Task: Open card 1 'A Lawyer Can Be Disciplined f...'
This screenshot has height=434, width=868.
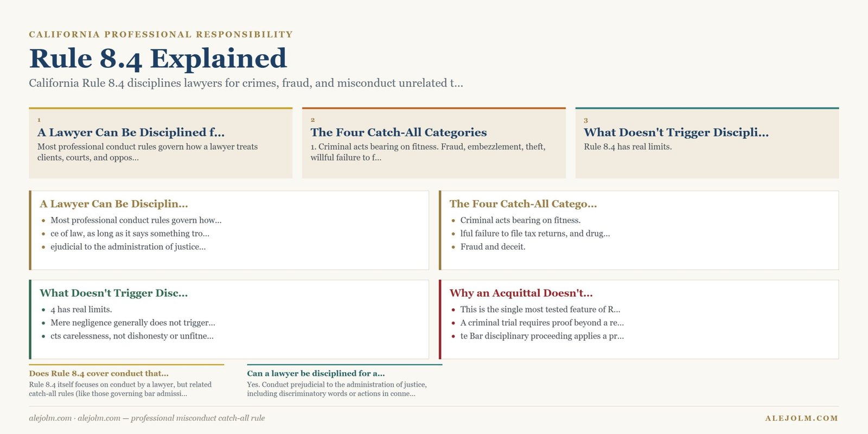Action: 161,143
